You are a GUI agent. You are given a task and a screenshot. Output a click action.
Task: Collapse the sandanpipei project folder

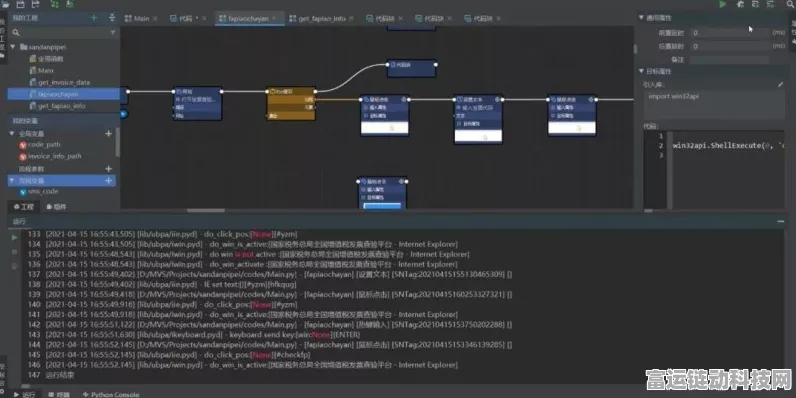[14, 47]
